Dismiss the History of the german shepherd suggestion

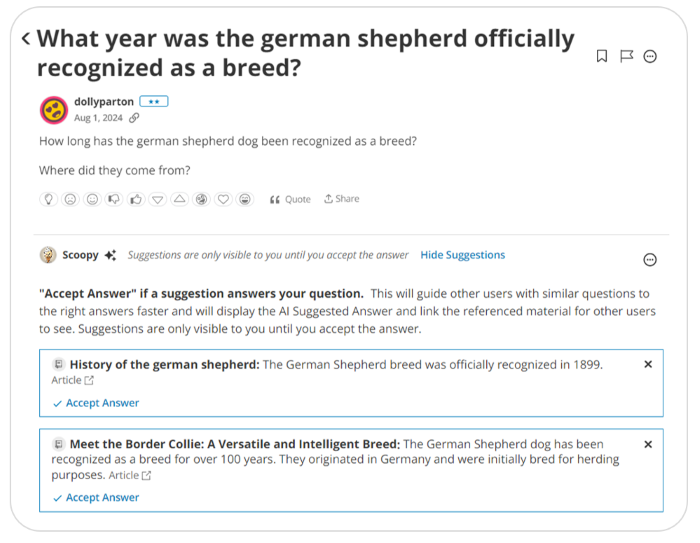(648, 364)
